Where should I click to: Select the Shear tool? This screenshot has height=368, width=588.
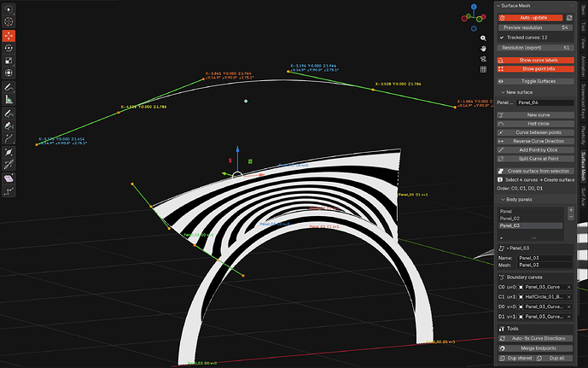click(9, 178)
